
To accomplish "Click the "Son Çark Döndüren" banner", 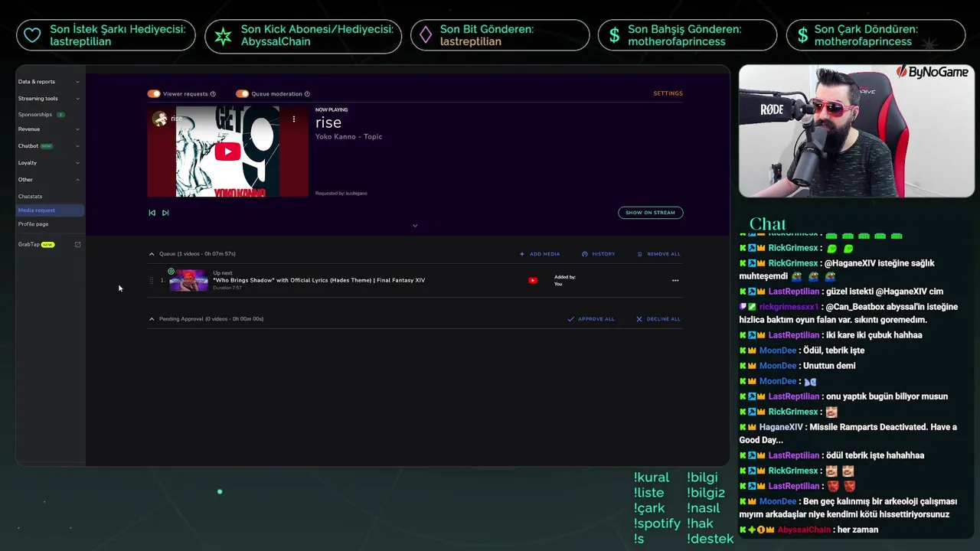I will pyautogui.click(x=876, y=35).
